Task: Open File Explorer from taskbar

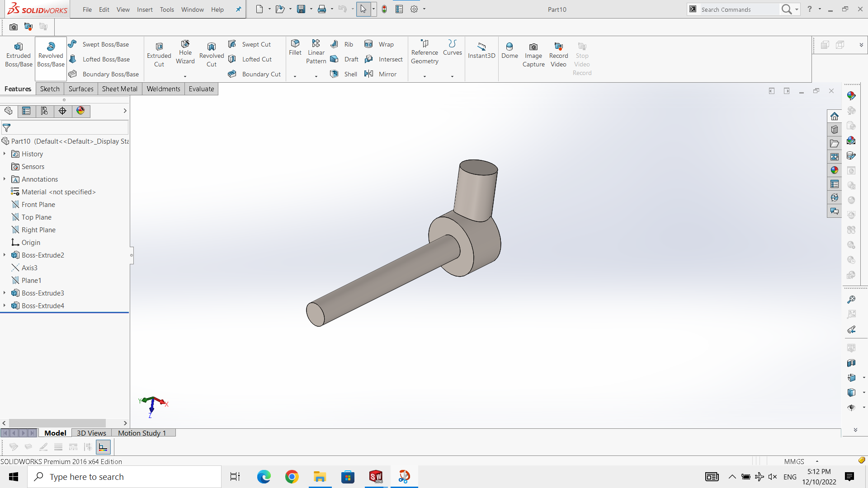Action: [320, 477]
